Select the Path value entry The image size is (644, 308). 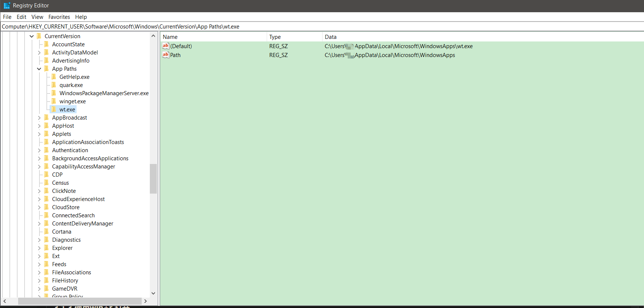click(175, 55)
